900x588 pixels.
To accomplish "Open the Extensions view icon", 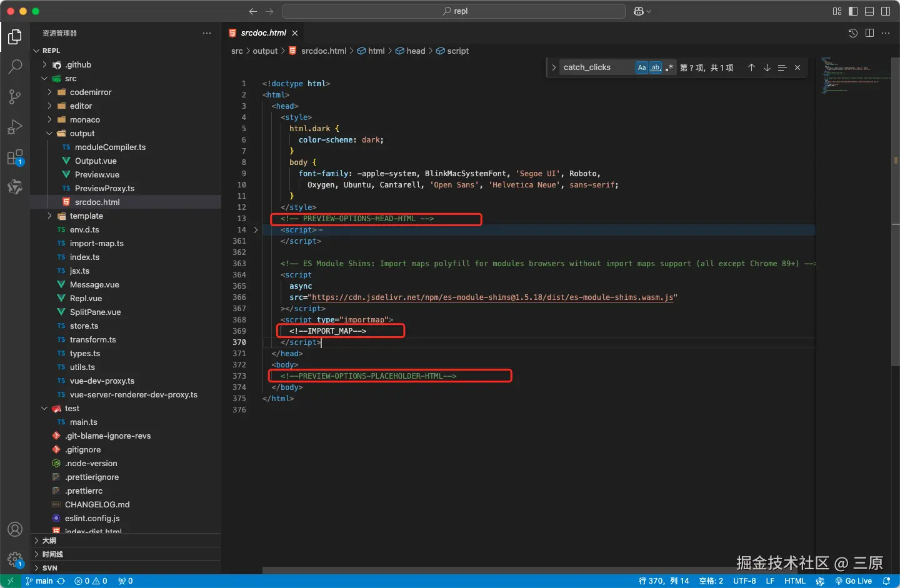I will point(15,157).
